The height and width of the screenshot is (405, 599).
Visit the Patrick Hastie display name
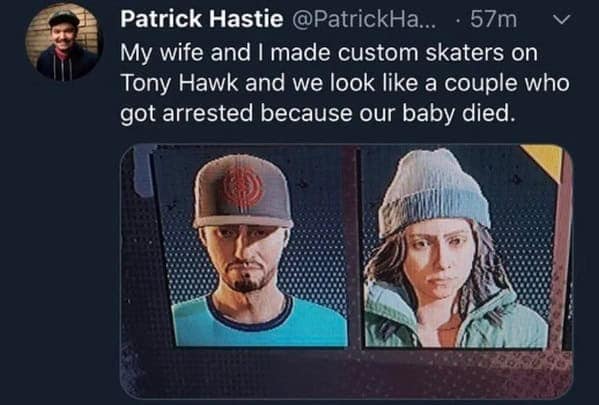pyautogui.click(x=202, y=19)
